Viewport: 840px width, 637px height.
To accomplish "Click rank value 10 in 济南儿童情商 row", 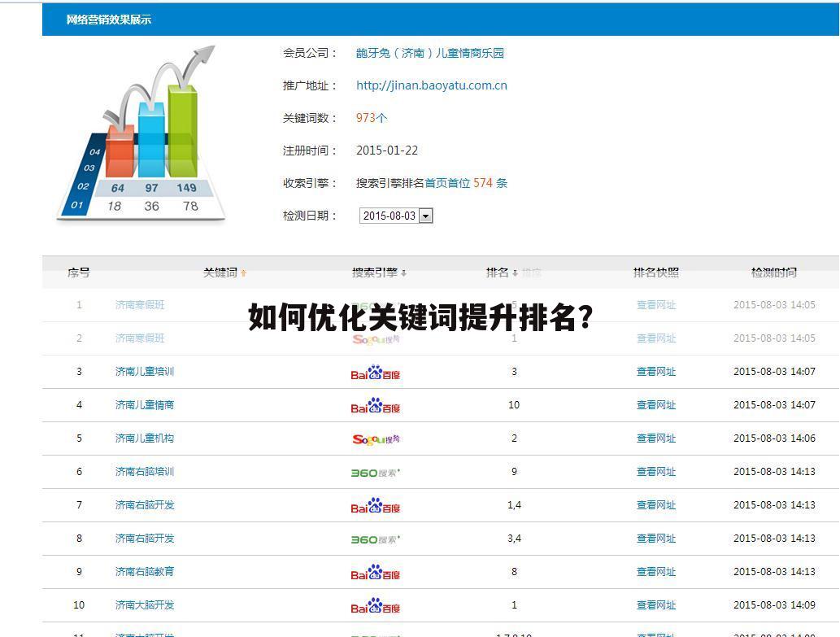I will click(514, 405).
